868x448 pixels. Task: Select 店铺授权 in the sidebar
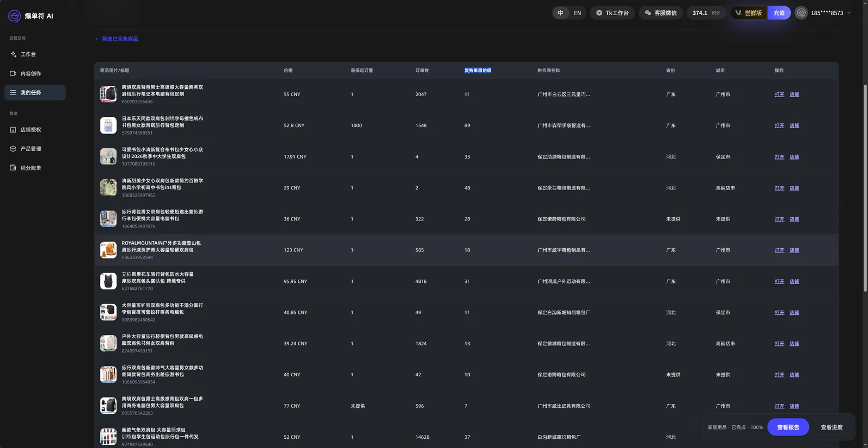tap(35, 130)
